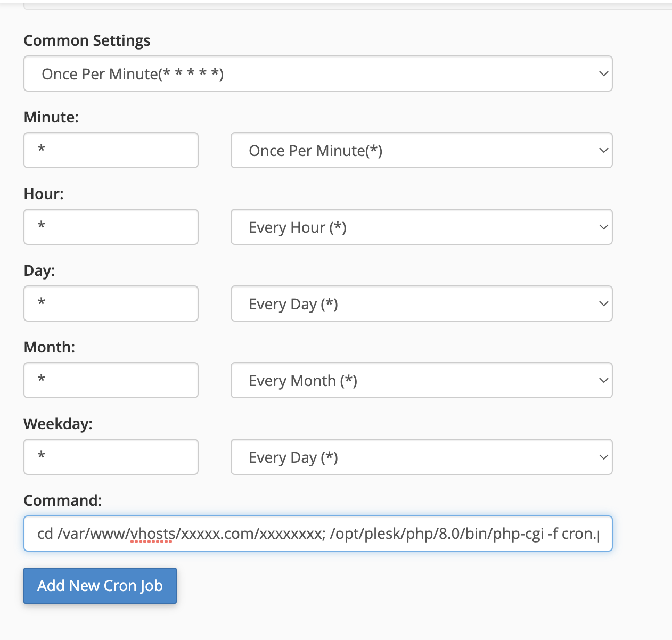This screenshot has width=672, height=640.
Task: Open the Once Per Minute(*) dropdown
Action: 421,150
